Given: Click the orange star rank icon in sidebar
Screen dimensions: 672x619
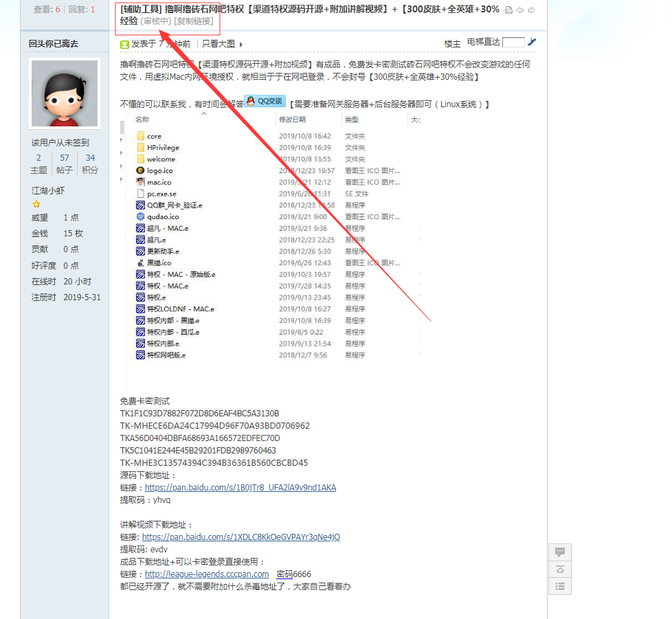Looking at the screenshot, I should [36, 204].
